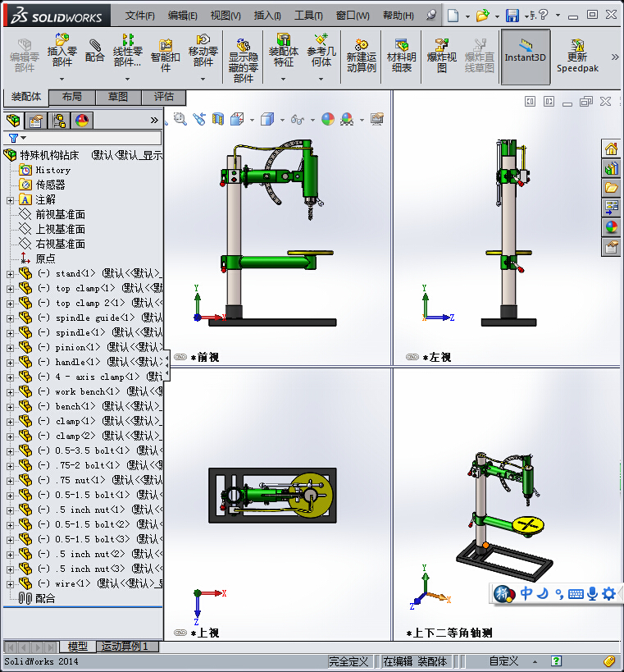Open the 插入(I) menu
624x672 pixels.
pyautogui.click(x=267, y=16)
